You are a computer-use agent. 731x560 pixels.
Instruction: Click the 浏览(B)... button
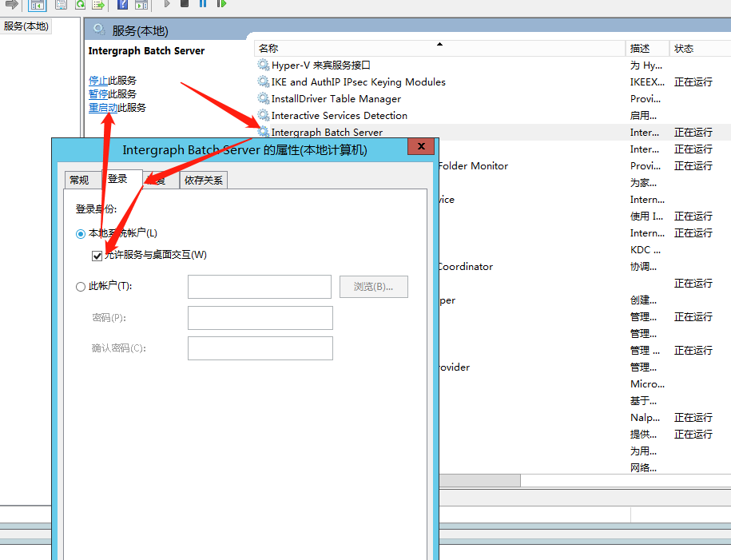click(x=373, y=286)
